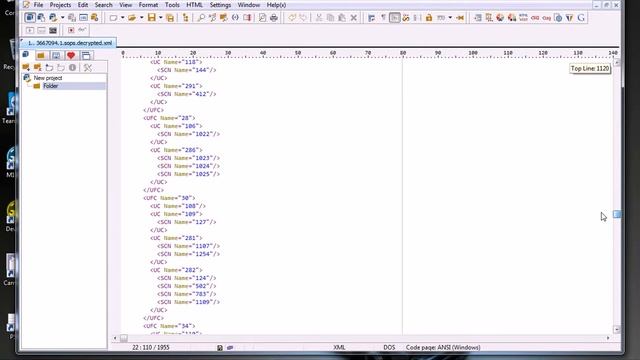Open the new file dropdown arrow
640x360 pixels.
coord(122,18)
